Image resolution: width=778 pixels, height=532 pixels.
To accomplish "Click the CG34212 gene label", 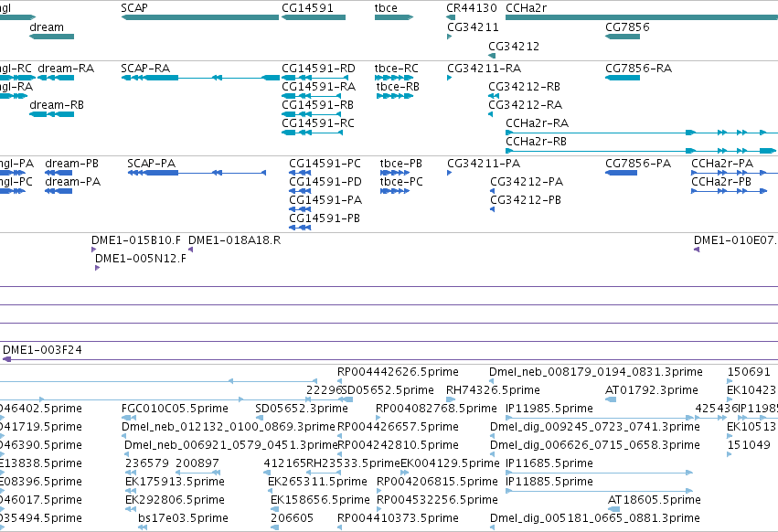I will [514, 46].
